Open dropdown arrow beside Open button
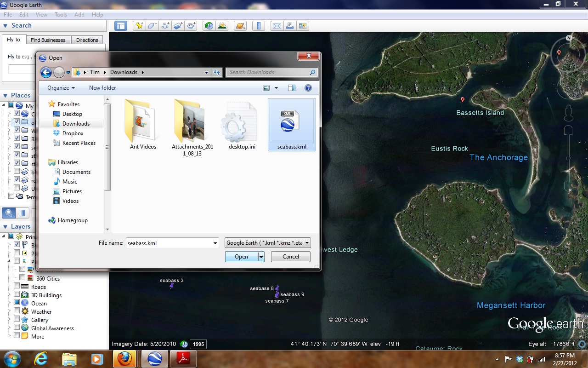Image resolution: width=588 pixels, height=368 pixels. [261, 257]
